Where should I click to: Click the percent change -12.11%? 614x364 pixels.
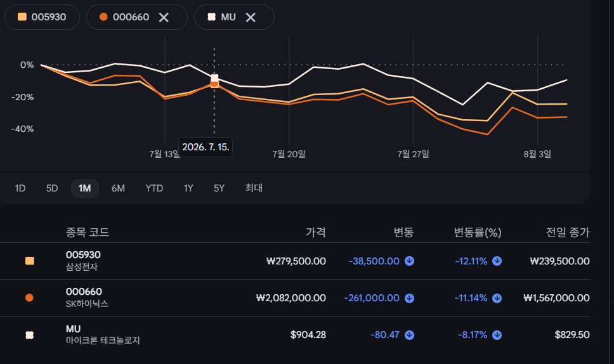[471, 261]
